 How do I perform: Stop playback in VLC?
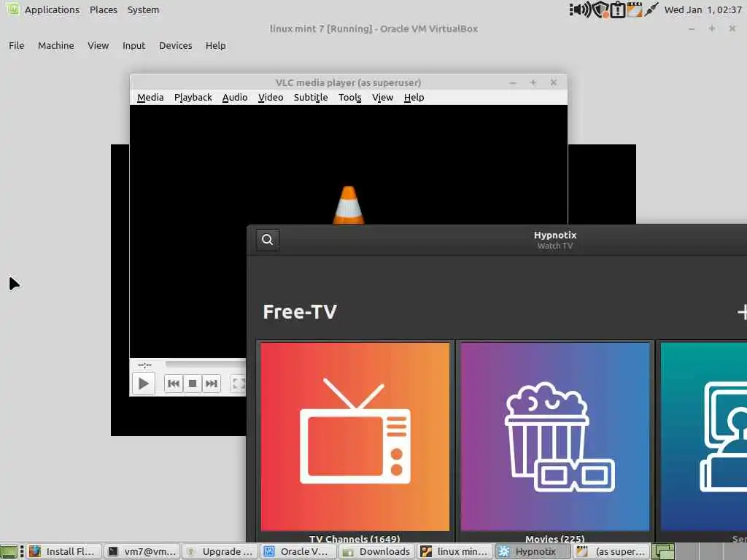click(193, 384)
